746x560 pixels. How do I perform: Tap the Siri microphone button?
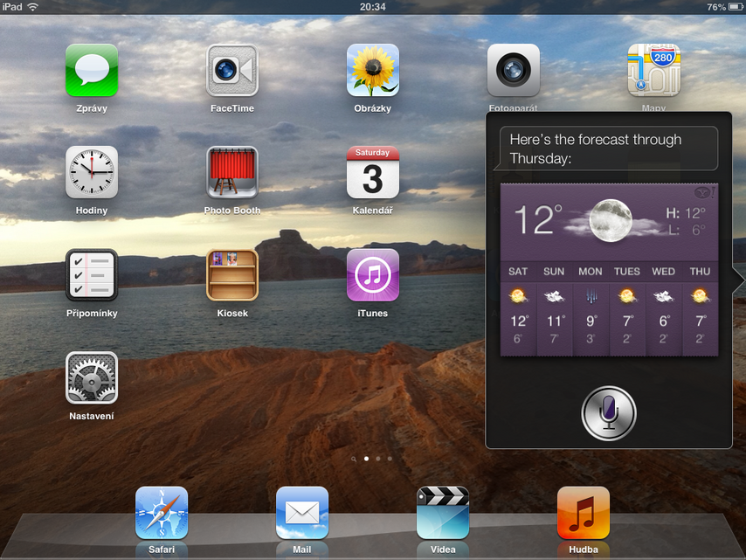(x=609, y=413)
